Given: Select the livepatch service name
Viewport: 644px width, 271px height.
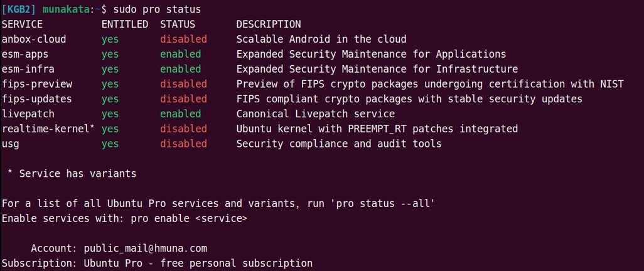Looking at the screenshot, I should click(28, 114).
